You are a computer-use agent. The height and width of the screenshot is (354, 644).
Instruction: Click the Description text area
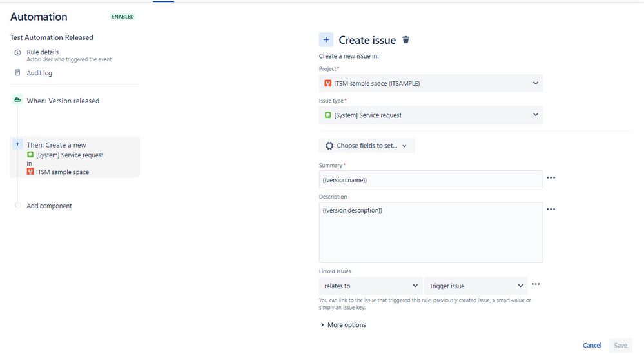(431, 232)
